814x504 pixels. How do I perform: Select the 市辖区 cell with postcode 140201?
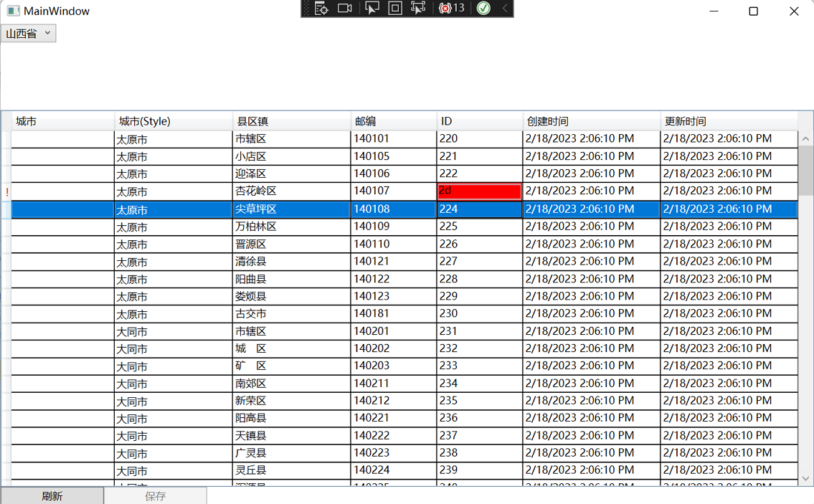point(291,331)
